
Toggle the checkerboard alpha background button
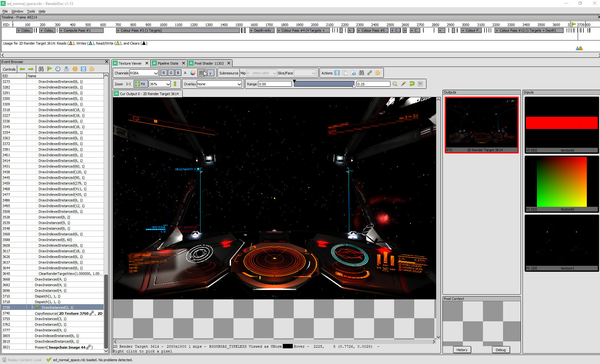201,73
